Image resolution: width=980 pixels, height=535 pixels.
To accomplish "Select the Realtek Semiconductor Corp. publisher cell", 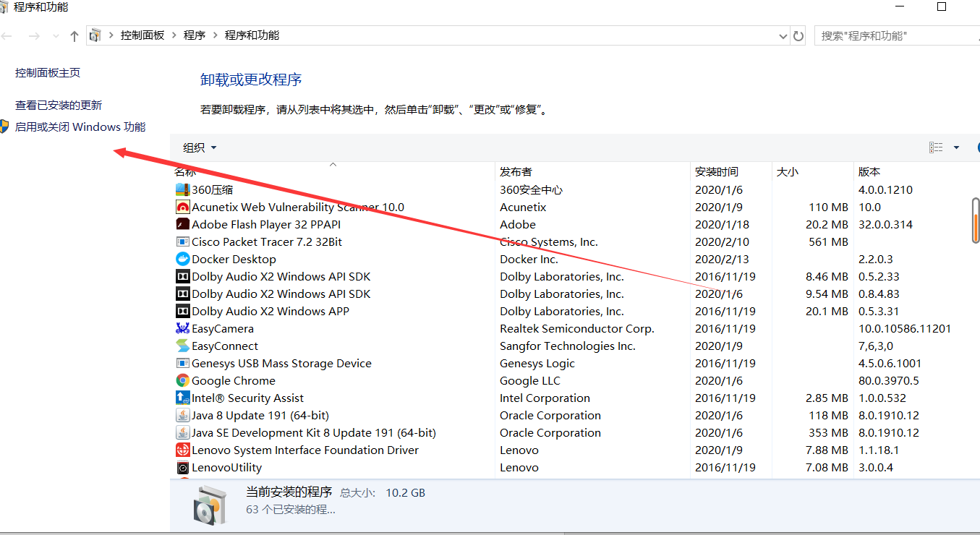I will [577, 328].
